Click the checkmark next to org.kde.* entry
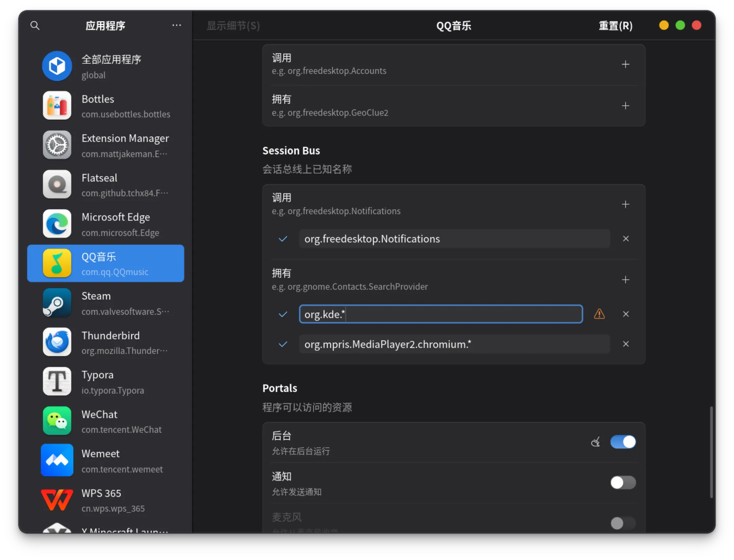This screenshot has width=734, height=560. click(x=283, y=314)
